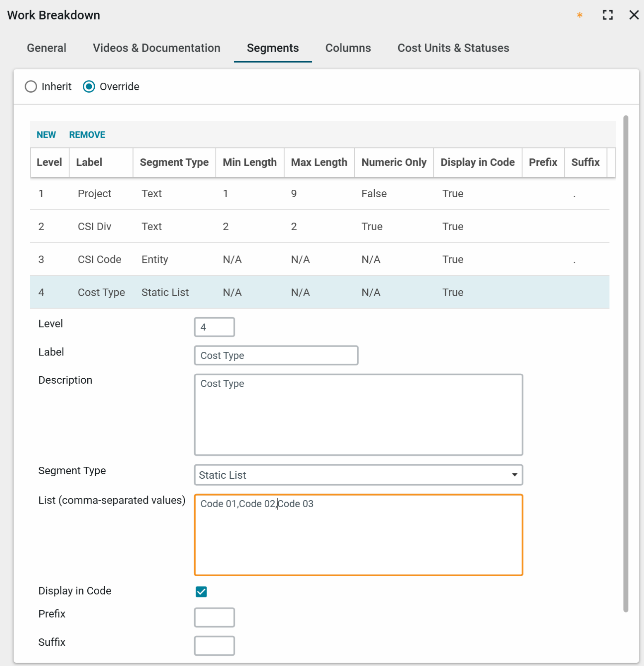Screen dimensions: 644x666
Task: Click the vertical scrollbar of segments panel
Action: (x=625, y=364)
